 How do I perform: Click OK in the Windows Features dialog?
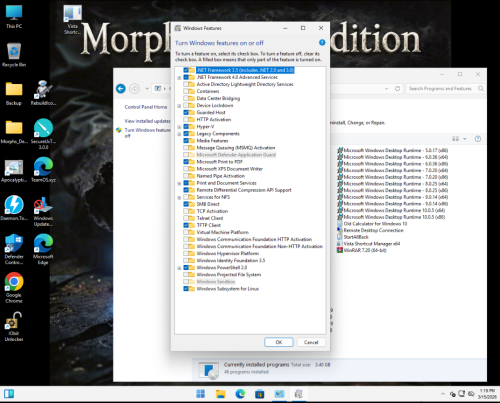point(279,342)
